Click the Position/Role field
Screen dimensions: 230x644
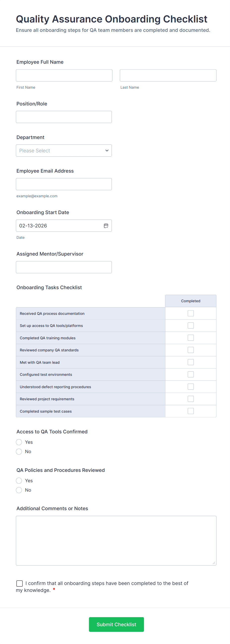64,117
